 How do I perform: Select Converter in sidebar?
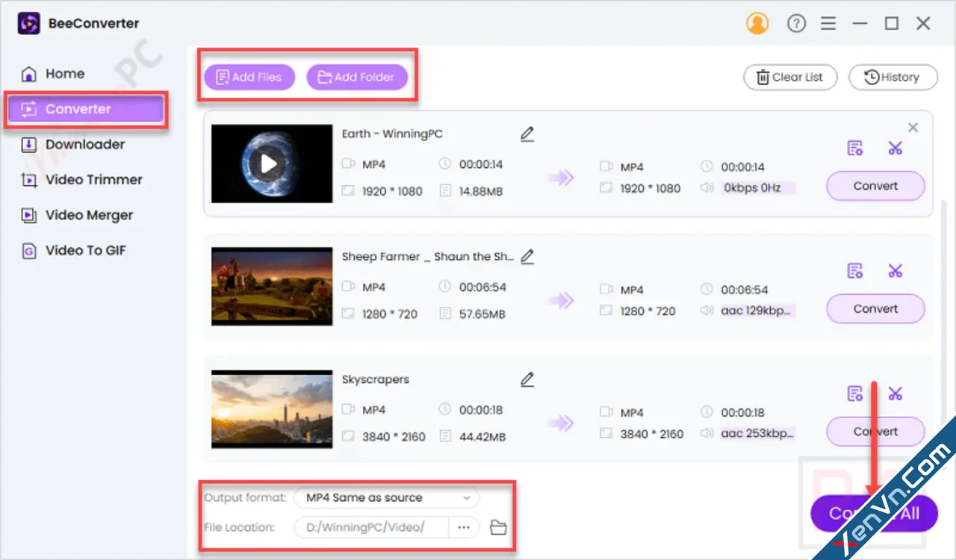click(x=85, y=110)
